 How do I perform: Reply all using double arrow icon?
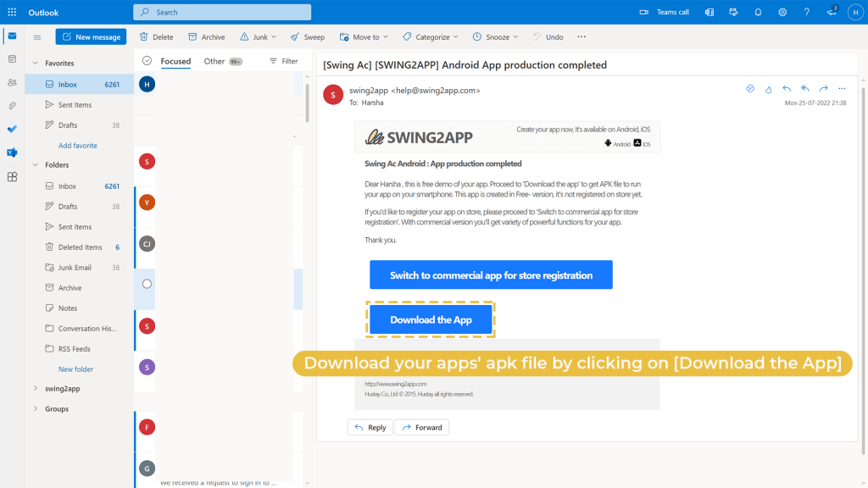[805, 88]
